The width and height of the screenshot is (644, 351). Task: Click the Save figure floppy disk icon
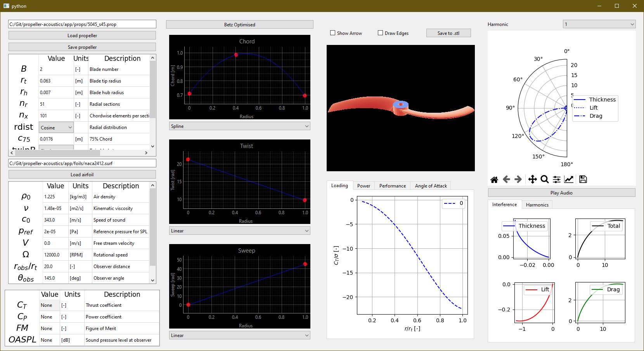tap(583, 179)
